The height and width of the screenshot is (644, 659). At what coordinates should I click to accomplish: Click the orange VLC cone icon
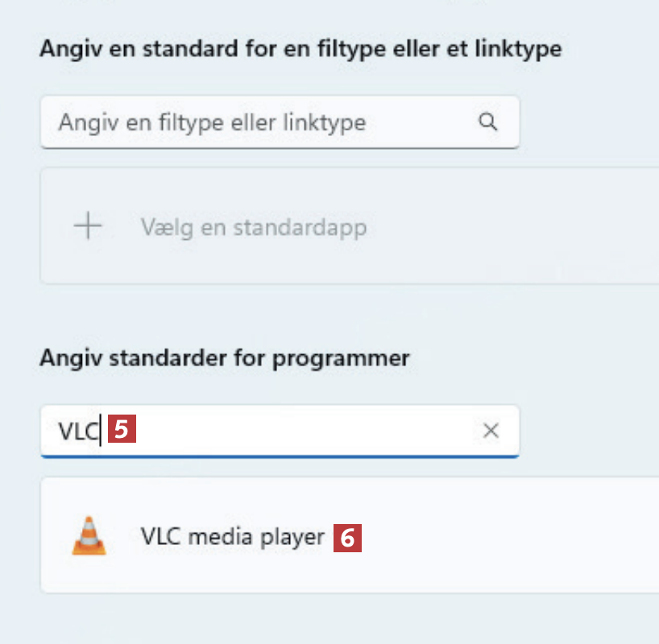click(x=88, y=535)
